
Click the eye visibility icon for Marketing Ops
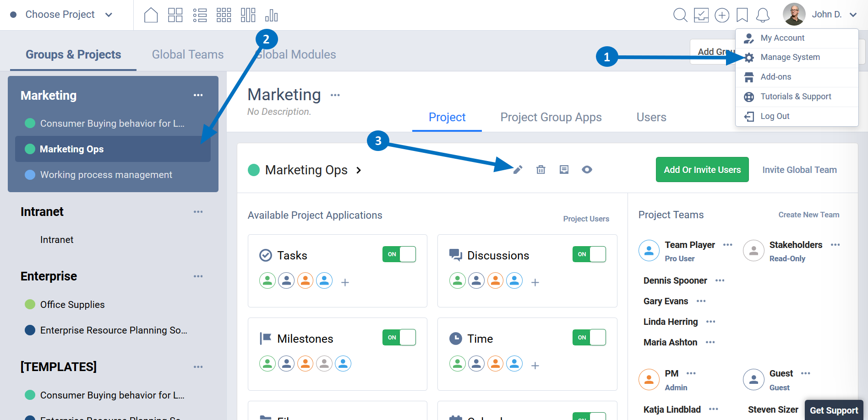click(x=587, y=170)
